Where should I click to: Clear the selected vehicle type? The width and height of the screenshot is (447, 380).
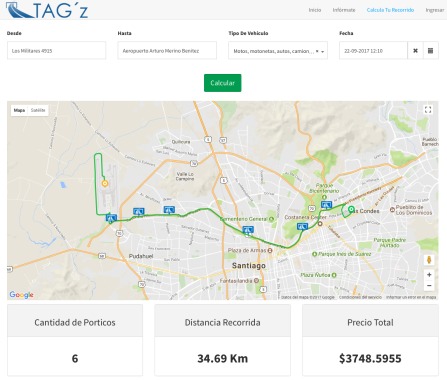317,51
